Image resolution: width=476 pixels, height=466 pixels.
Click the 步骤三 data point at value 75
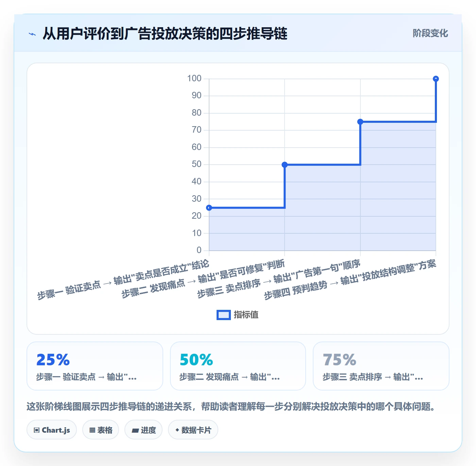pyautogui.click(x=360, y=122)
